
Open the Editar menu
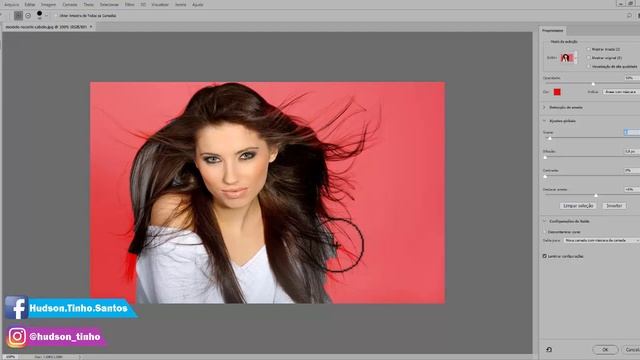pyautogui.click(x=30, y=4)
